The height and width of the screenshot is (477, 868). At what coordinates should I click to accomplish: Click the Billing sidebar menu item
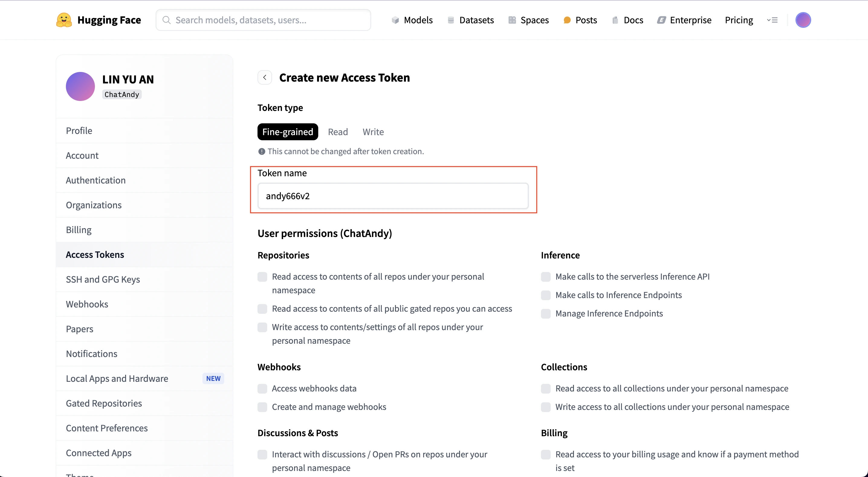click(x=78, y=229)
